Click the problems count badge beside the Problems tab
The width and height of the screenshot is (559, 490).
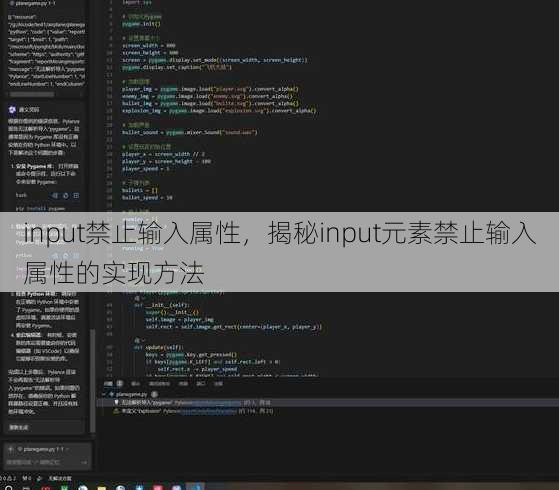(120, 383)
